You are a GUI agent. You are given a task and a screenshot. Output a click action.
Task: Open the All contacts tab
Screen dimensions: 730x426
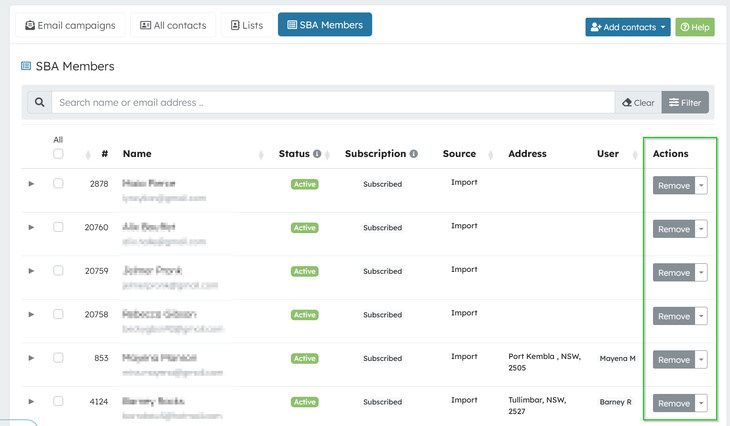173,25
